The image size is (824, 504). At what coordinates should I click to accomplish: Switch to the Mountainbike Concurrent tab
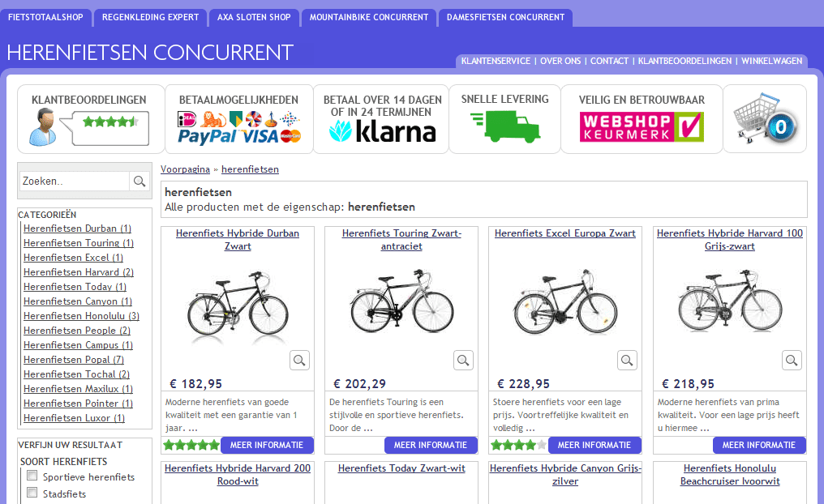point(369,17)
